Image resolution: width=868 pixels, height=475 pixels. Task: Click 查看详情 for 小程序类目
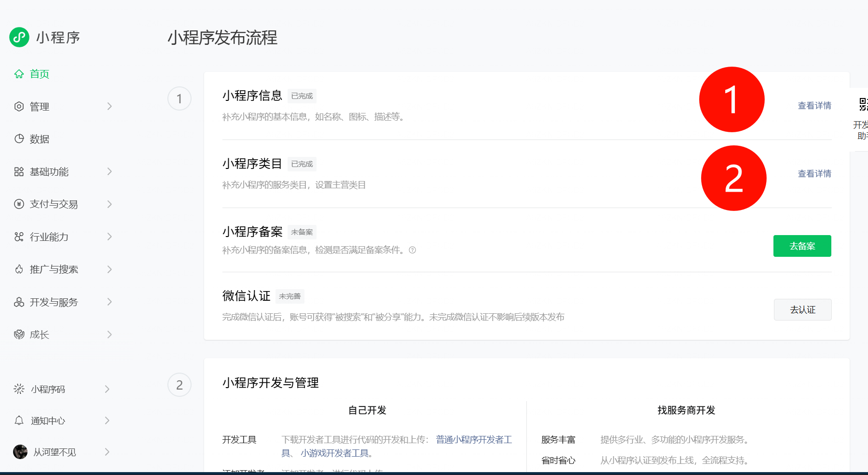pyautogui.click(x=814, y=174)
